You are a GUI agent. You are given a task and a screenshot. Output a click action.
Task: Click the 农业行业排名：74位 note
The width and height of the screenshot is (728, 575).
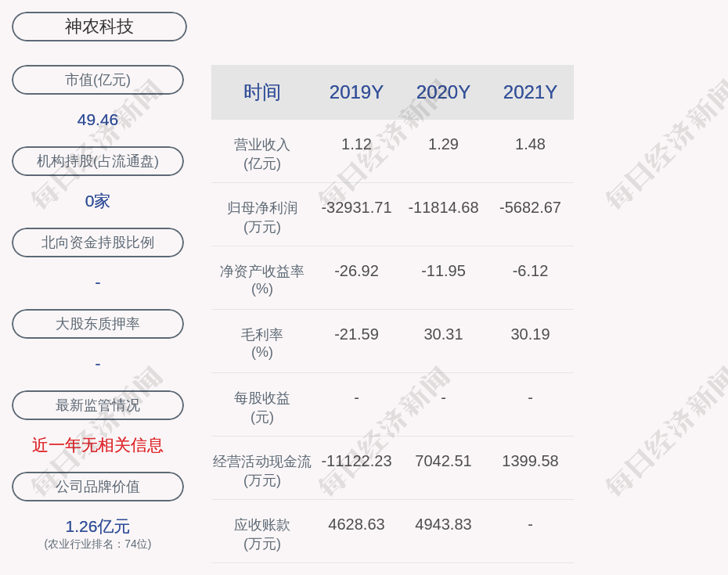click(x=98, y=544)
